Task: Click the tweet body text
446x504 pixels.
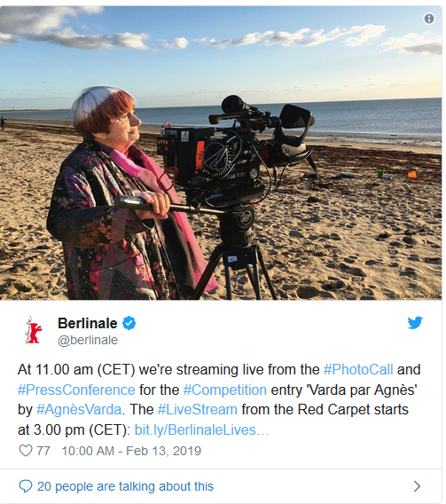Action: click(219, 399)
